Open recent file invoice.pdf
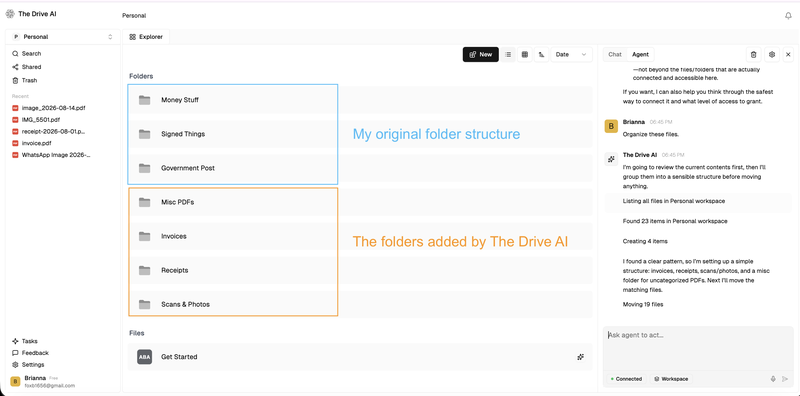800x396 pixels. [32, 143]
